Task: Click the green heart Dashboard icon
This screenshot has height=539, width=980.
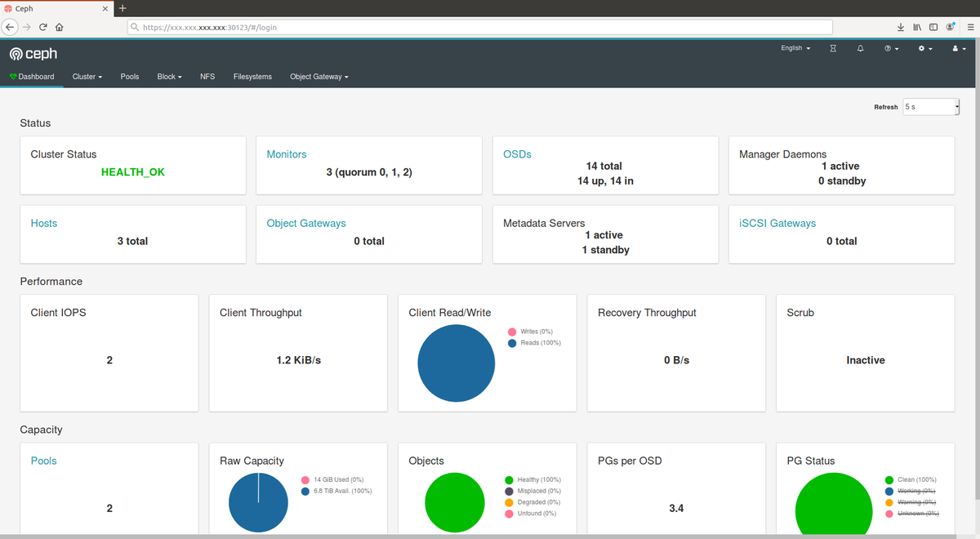Action: coord(13,77)
